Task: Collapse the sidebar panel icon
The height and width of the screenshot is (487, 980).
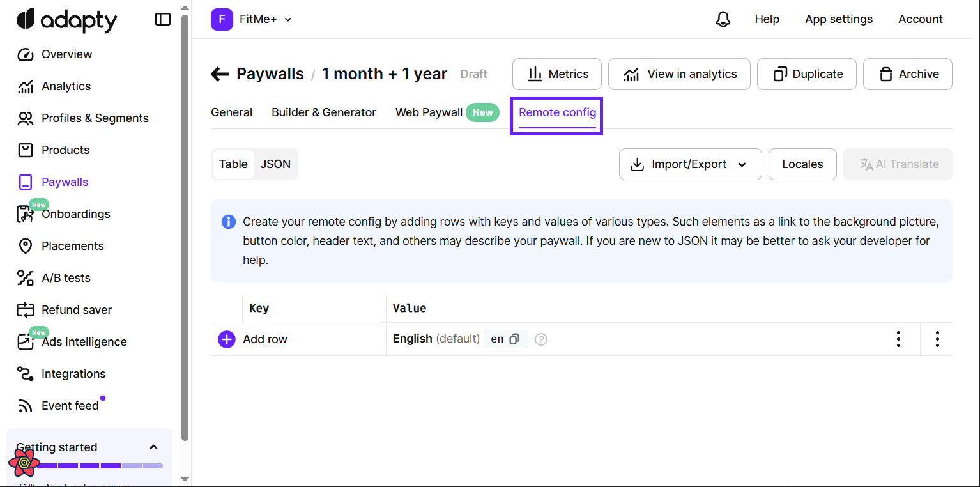Action: coord(163,19)
